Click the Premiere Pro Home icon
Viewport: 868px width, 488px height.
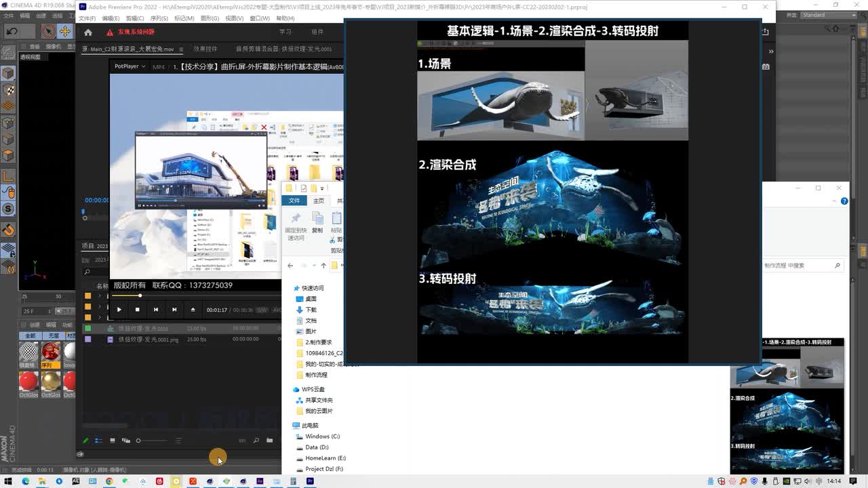[x=88, y=32]
